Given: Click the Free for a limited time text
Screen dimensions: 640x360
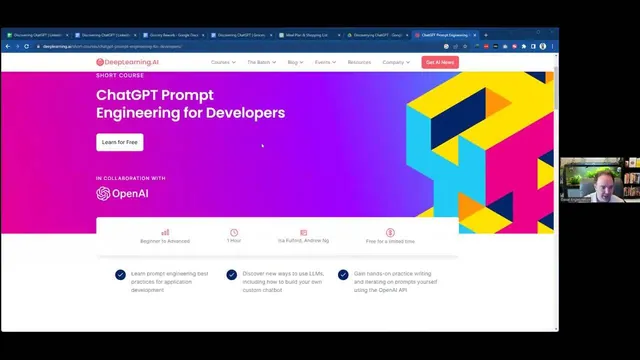Looking at the screenshot, I should click(390, 242).
